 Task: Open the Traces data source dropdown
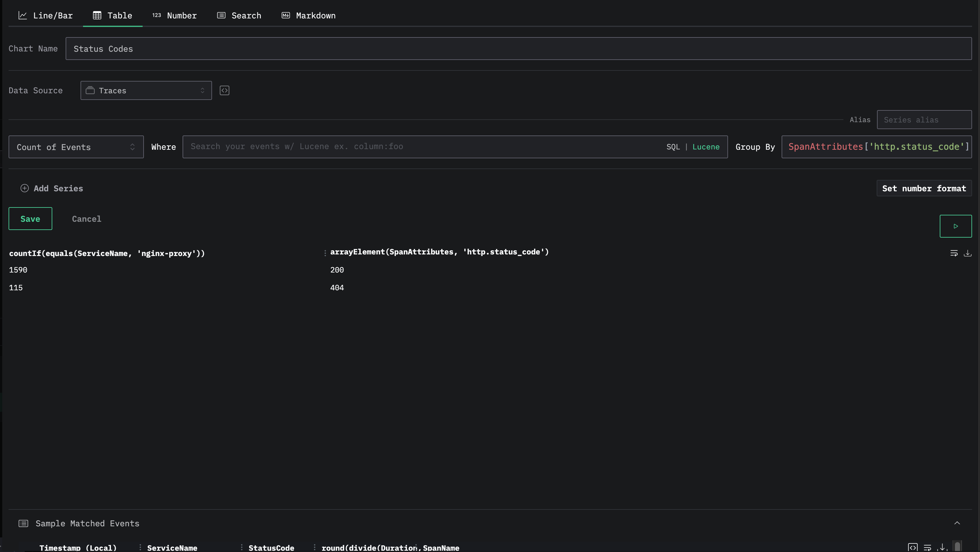coord(146,91)
